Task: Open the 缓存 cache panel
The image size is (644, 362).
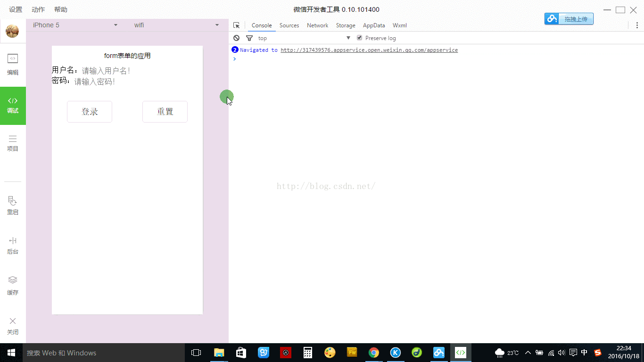Action: [13, 285]
